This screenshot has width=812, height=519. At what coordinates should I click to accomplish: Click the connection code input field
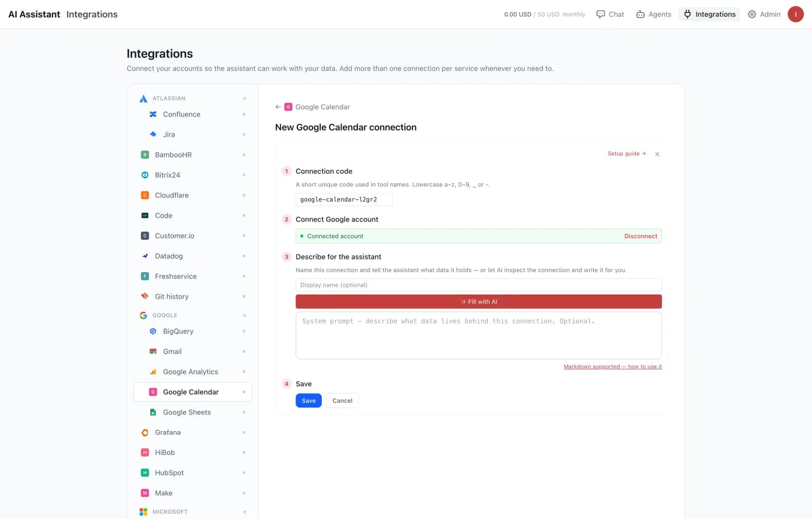click(344, 200)
